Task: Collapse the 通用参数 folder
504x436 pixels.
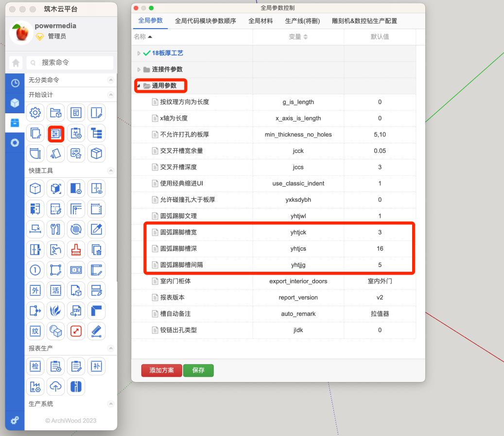Action: click(x=139, y=86)
